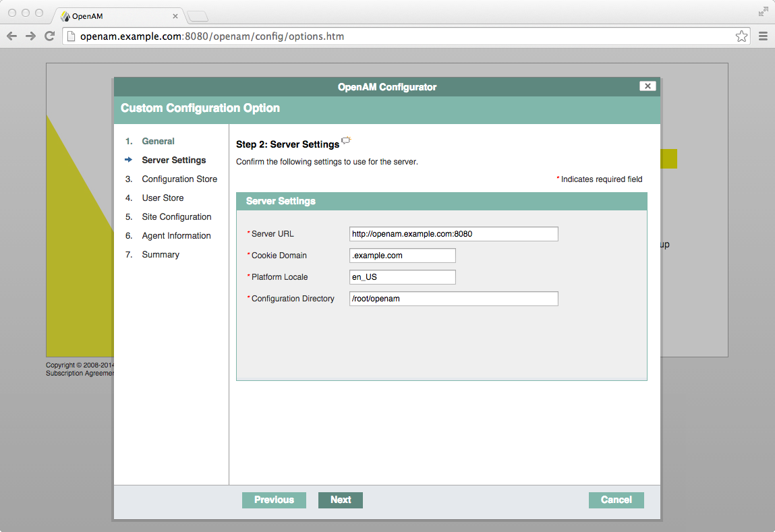Click the page icon in address bar
Screen dimensions: 775x532
pos(71,36)
